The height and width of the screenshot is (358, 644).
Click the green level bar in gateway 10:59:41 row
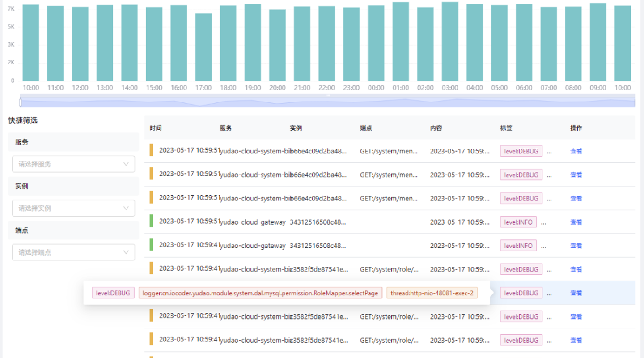152,244
